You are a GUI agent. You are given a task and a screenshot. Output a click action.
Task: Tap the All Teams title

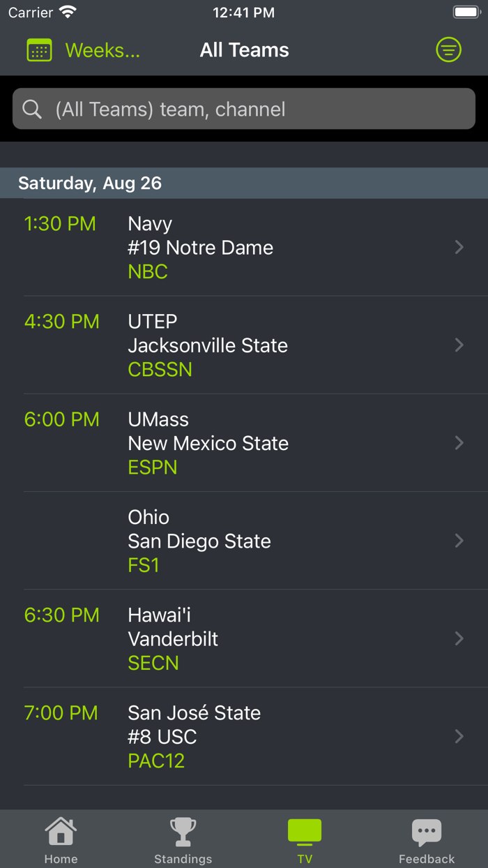coord(244,50)
